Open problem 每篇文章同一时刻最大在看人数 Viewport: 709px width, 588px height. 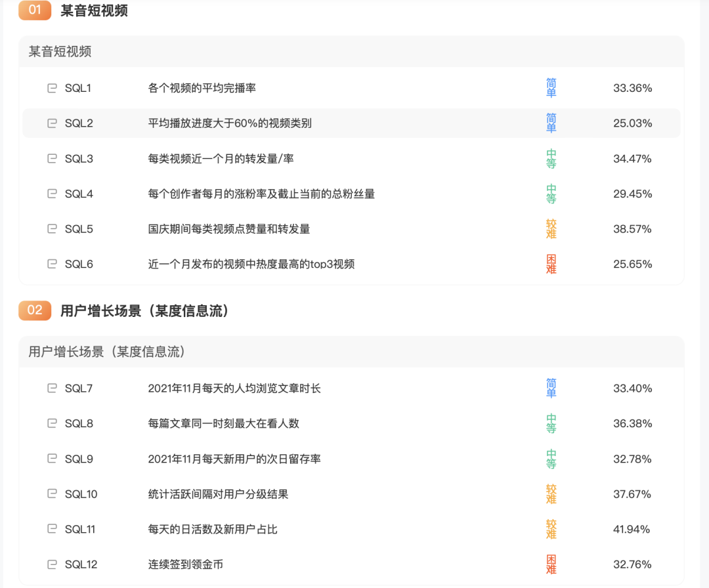pyautogui.click(x=223, y=423)
